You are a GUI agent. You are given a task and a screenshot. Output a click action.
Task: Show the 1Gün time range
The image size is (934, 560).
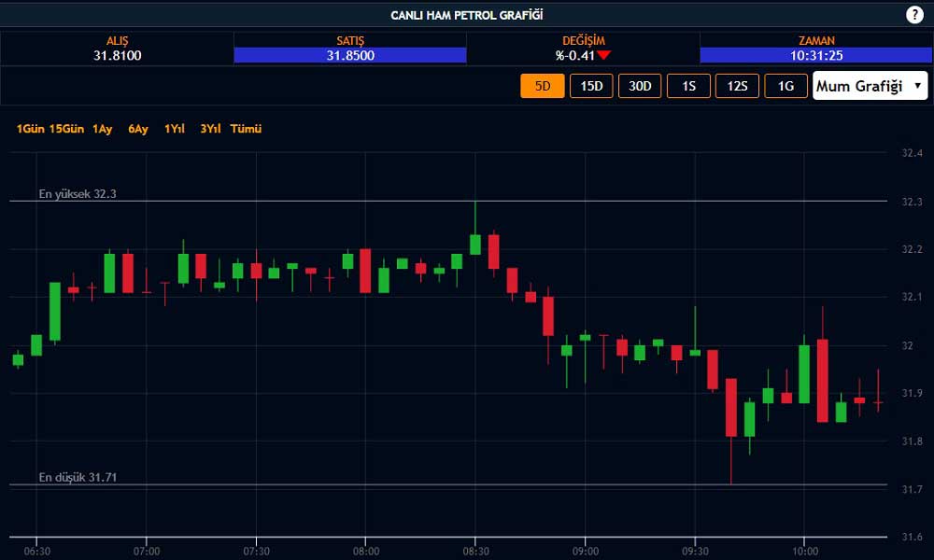point(31,129)
